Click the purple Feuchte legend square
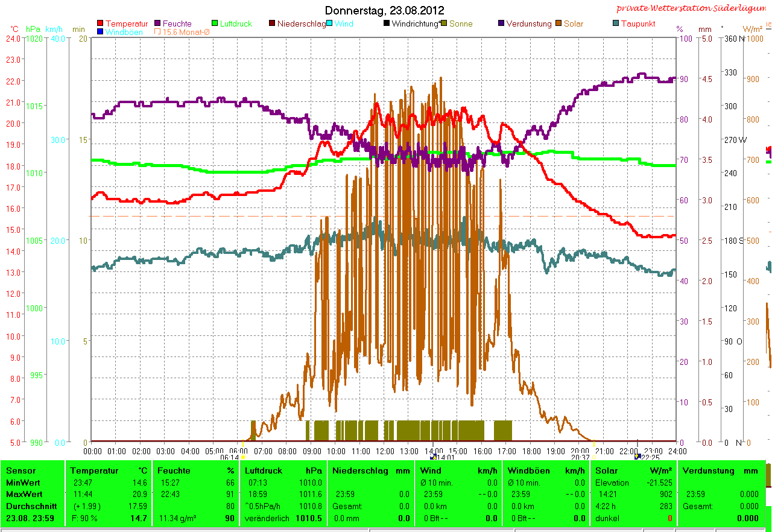772x532 pixels. pyautogui.click(x=158, y=24)
